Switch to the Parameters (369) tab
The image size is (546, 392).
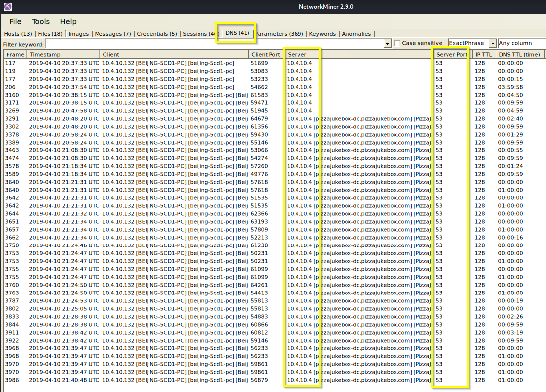coord(279,34)
